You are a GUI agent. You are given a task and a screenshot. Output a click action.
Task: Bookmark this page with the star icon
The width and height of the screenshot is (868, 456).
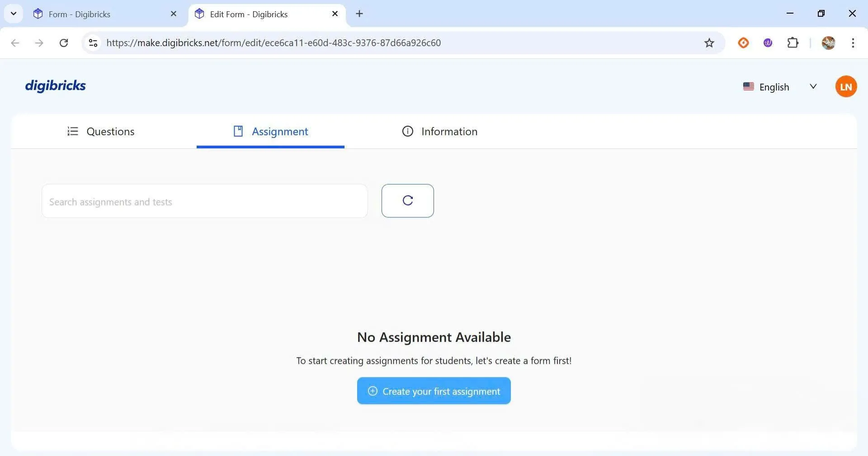point(709,43)
